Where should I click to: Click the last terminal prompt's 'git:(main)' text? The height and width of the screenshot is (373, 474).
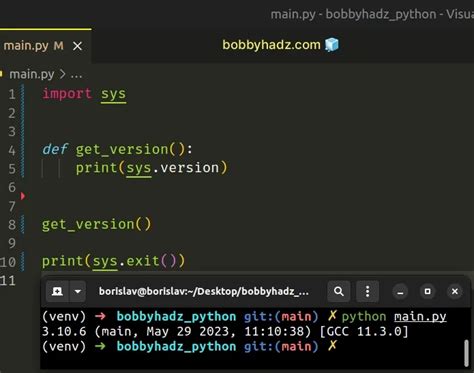(281, 346)
